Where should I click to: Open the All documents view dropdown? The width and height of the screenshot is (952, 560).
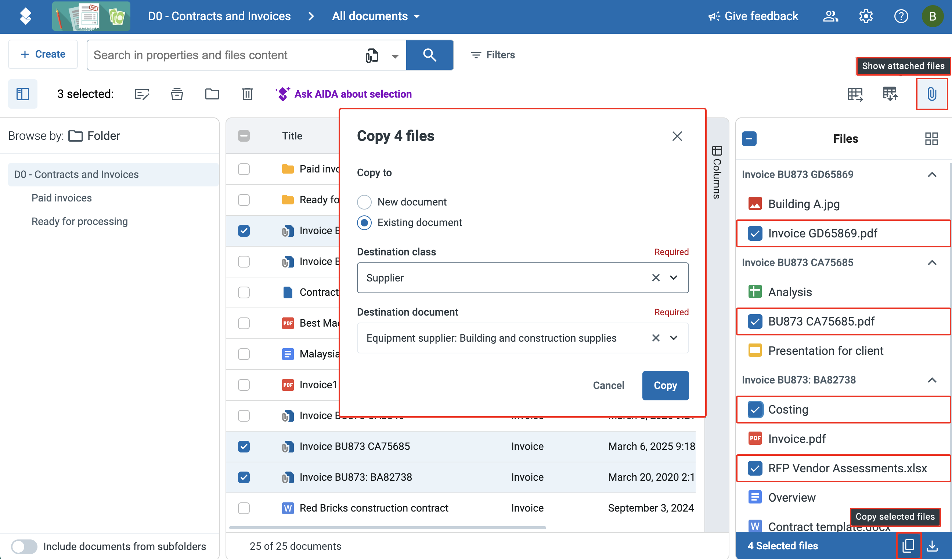point(375,16)
